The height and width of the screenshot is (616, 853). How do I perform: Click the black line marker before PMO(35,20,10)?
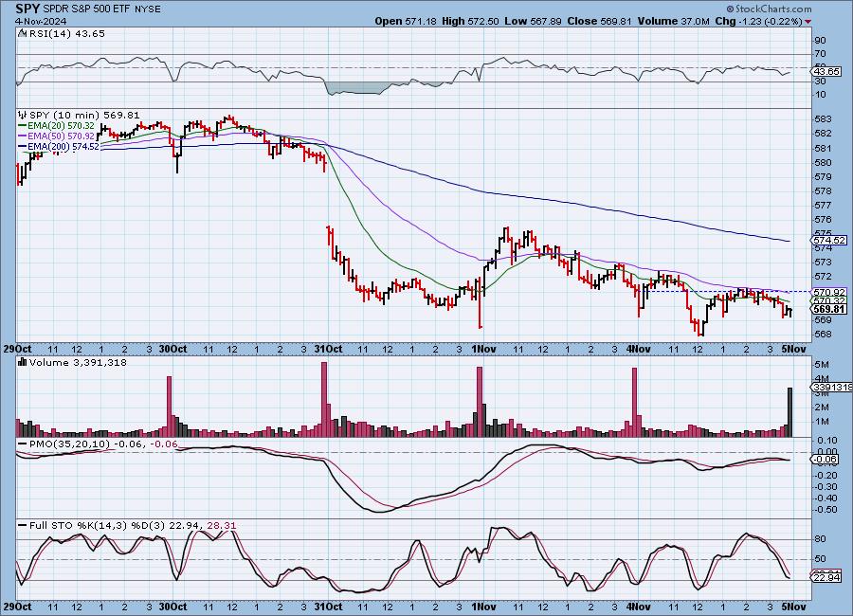coord(23,444)
